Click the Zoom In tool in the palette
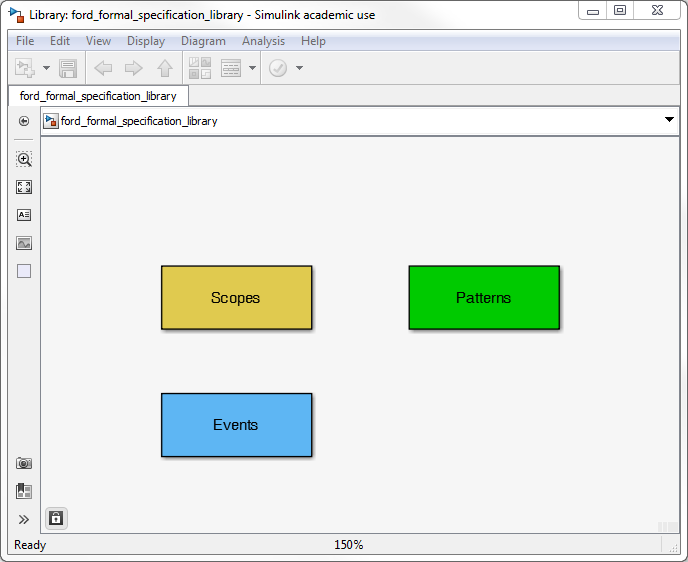688x562 pixels. coord(24,159)
